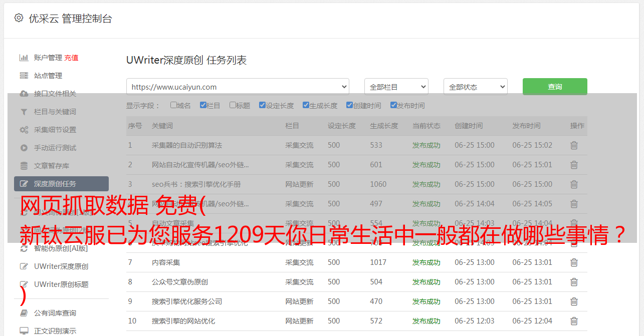Viewport: 644px width, 336px height.
Task: Open the site URL dropdown
Action: 238,87
